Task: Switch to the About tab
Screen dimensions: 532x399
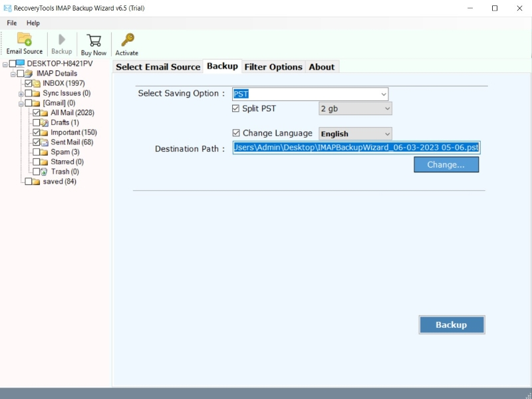Action: [322, 67]
